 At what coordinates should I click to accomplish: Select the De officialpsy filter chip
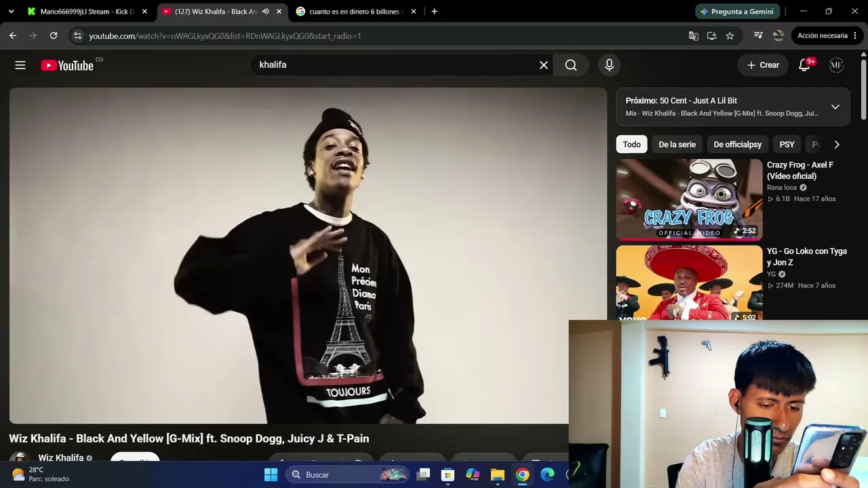point(738,144)
